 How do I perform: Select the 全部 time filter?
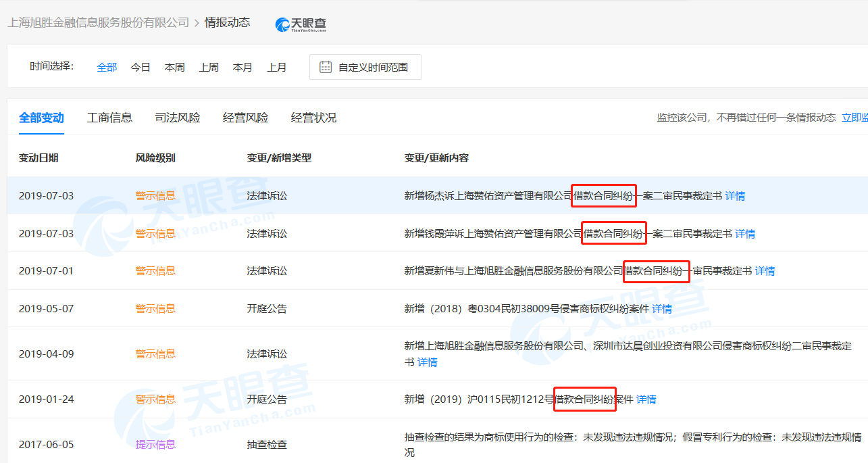[107, 67]
